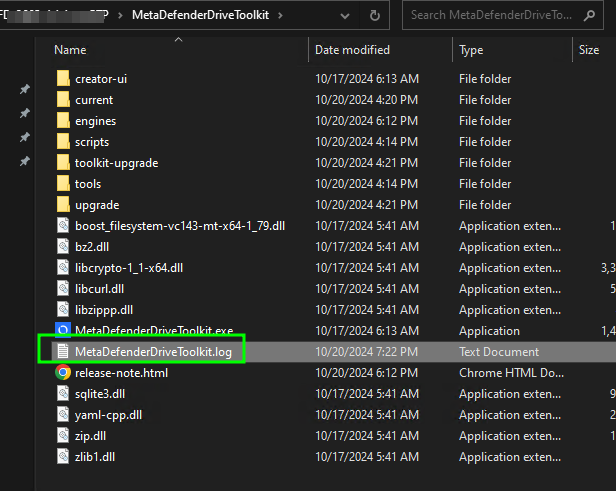Click the bz2.dll file icon

(63, 247)
